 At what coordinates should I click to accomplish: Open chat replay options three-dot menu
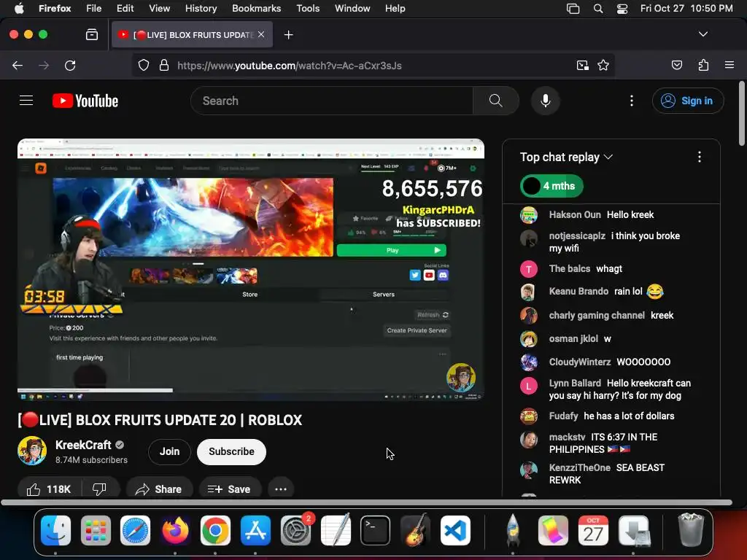(699, 157)
